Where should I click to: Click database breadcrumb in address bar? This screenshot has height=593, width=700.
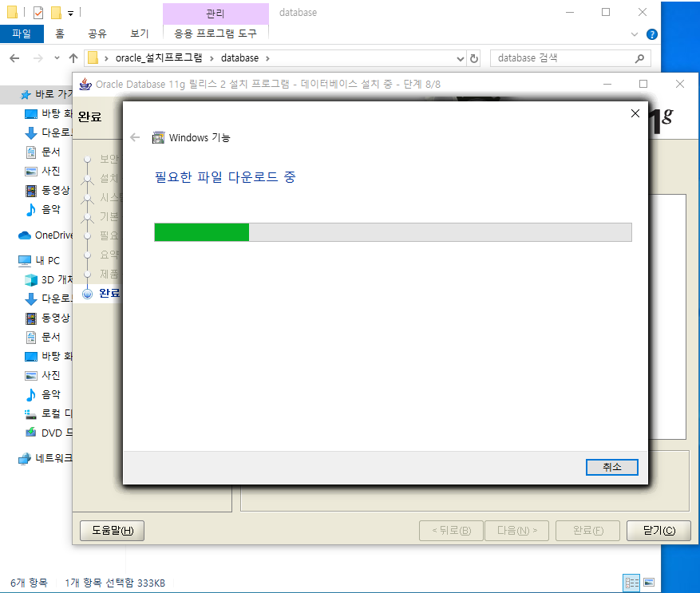[x=239, y=58]
